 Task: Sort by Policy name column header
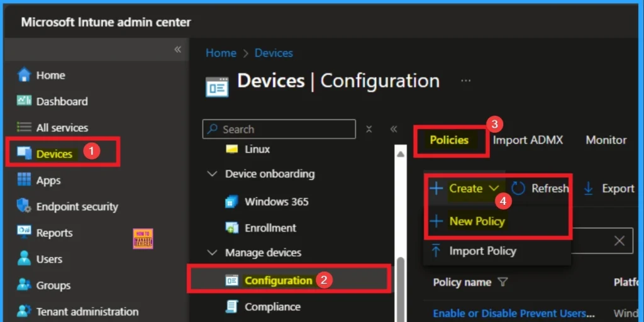click(x=462, y=282)
